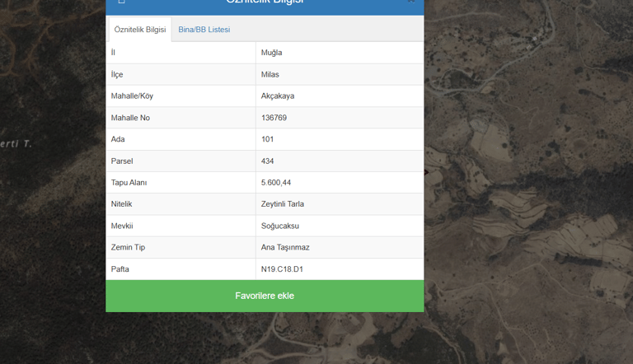The height and width of the screenshot is (364, 633).
Task: Click the 'Mahalle No' label
Action: [130, 118]
